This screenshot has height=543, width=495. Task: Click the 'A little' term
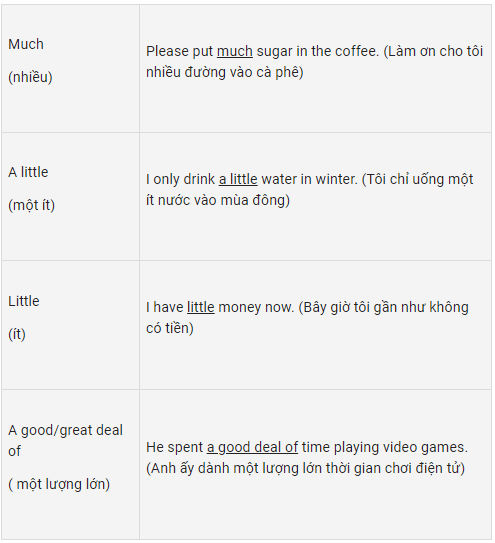point(28,172)
